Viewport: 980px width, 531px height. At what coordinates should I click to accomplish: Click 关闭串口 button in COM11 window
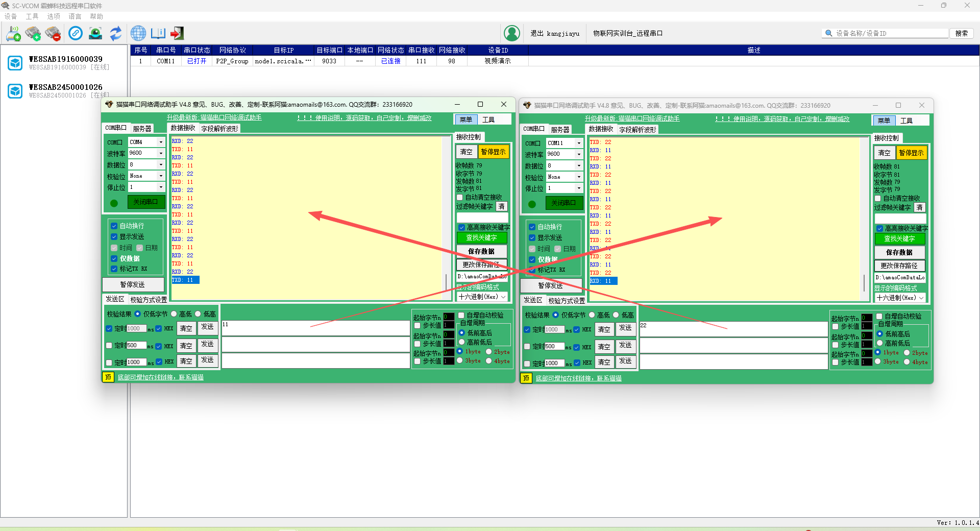(563, 203)
